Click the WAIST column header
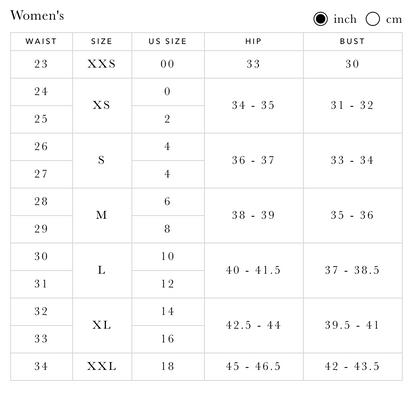This screenshot has width=416, height=395. 41,41
